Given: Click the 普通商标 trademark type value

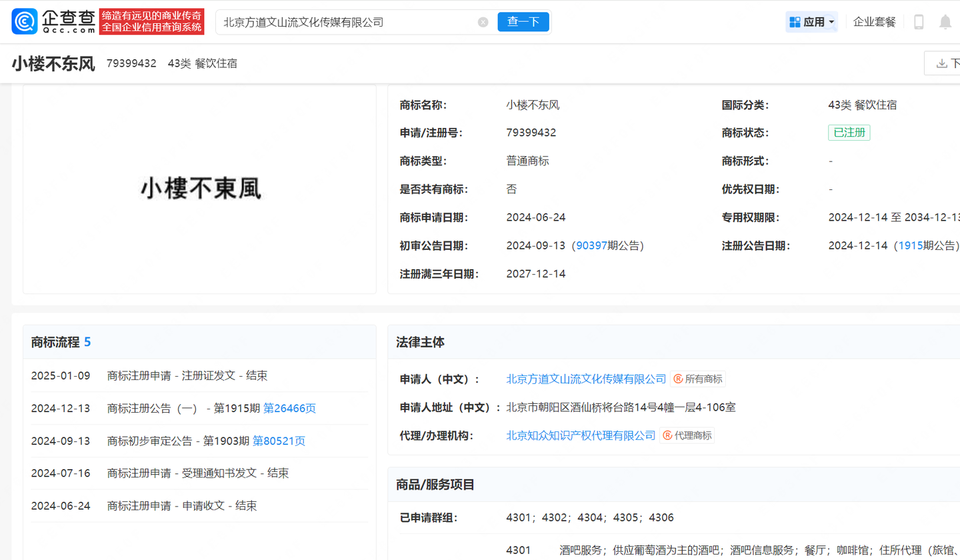Looking at the screenshot, I should pos(528,161).
